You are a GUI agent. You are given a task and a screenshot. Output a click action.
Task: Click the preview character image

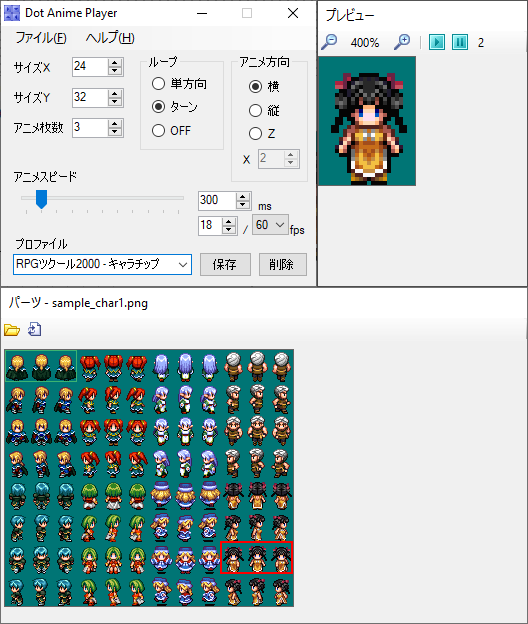[367, 121]
